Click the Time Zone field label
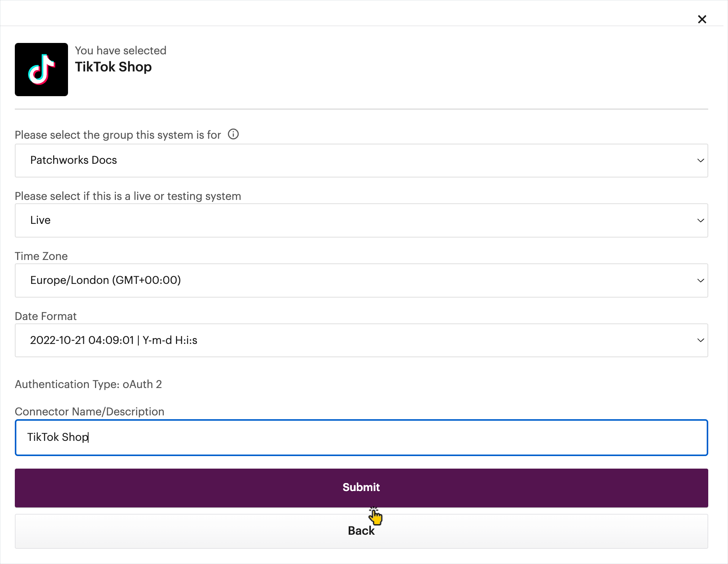The height and width of the screenshot is (564, 728). click(x=41, y=256)
